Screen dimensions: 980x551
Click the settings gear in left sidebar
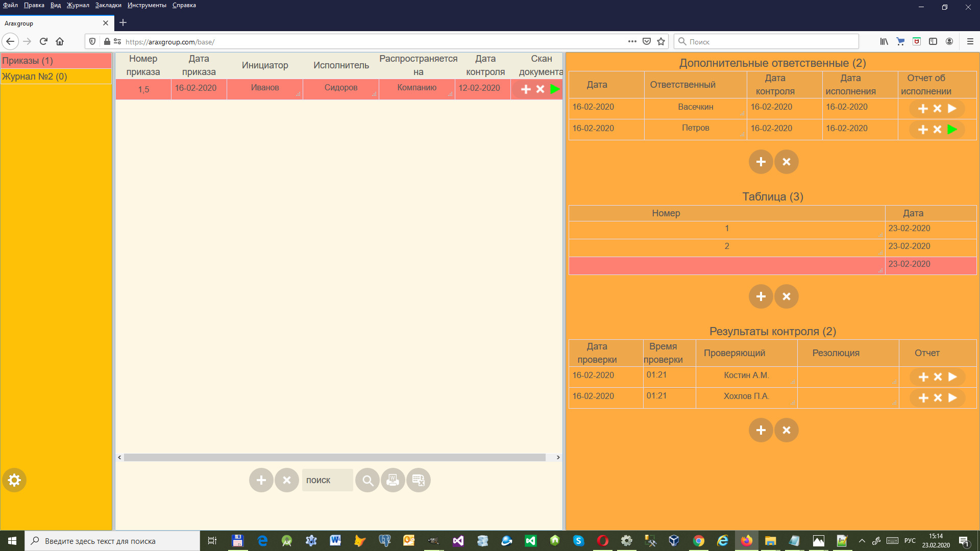click(14, 480)
